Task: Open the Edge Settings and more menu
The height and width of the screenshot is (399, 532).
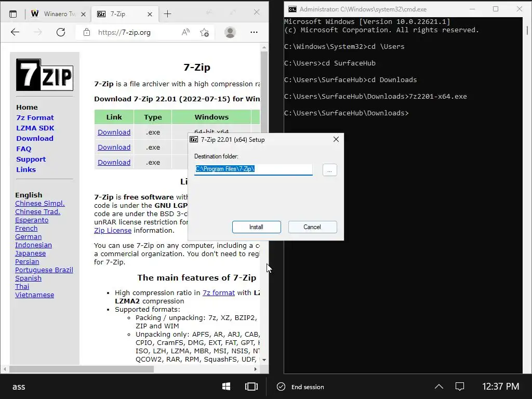Action: click(254, 32)
